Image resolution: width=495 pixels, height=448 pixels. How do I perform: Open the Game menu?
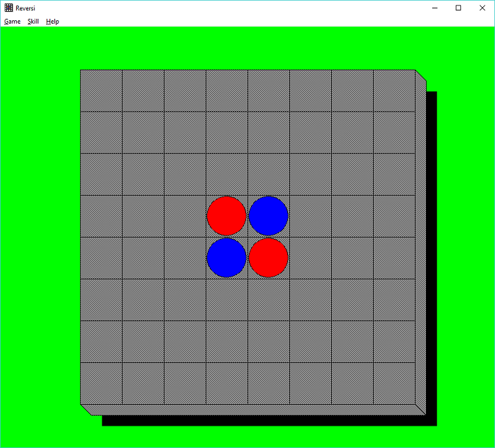tap(13, 22)
